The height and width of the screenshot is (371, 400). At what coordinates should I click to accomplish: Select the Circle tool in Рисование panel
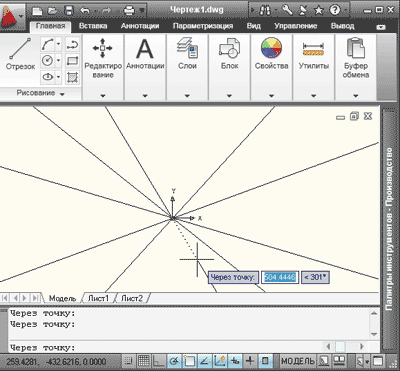(47, 61)
